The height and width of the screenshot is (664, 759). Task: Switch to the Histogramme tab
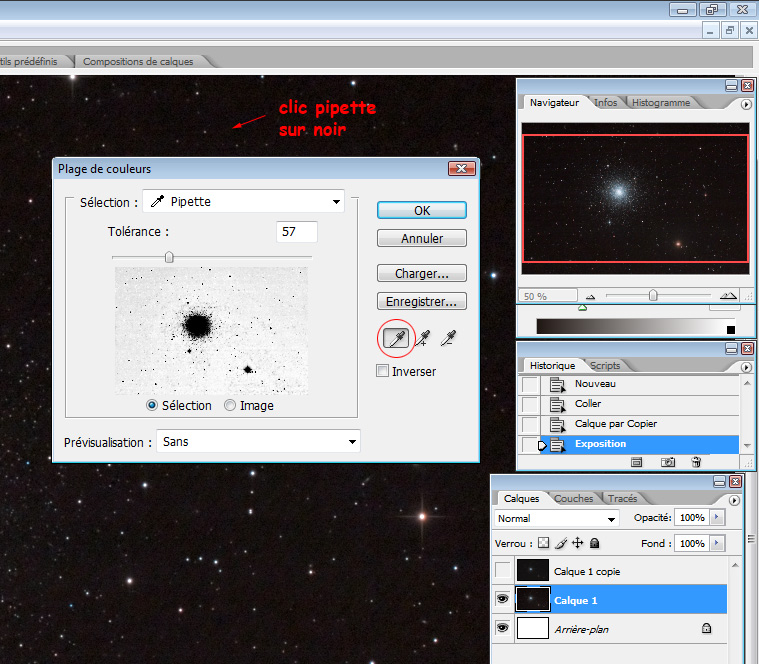[661, 103]
